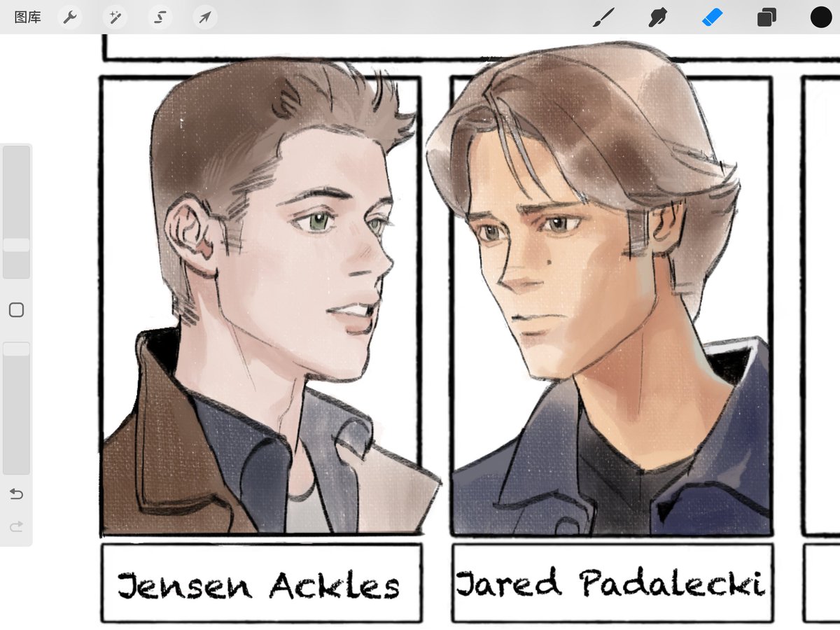Select the Eraser tool

[x=712, y=17]
